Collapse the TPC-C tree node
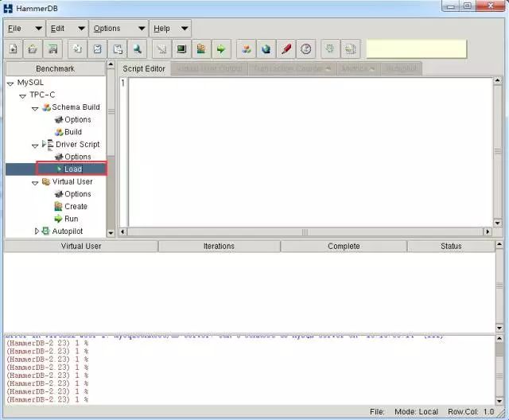This screenshot has height=420, width=509. (22, 96)
